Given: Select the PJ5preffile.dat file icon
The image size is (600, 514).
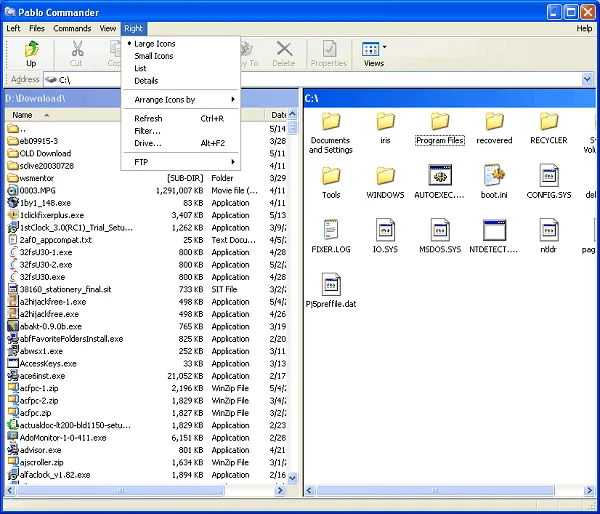Looking at the screenshot, I should (331, 284).
